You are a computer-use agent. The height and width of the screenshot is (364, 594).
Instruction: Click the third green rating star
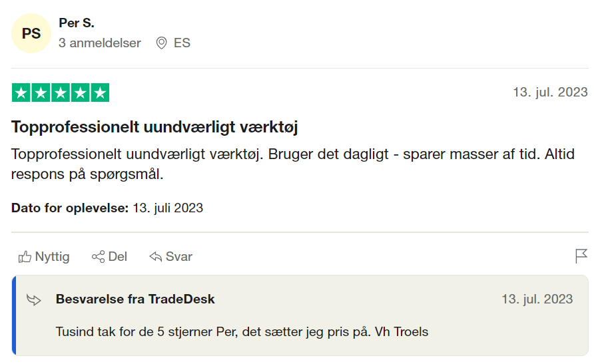[x=61, y=92]
